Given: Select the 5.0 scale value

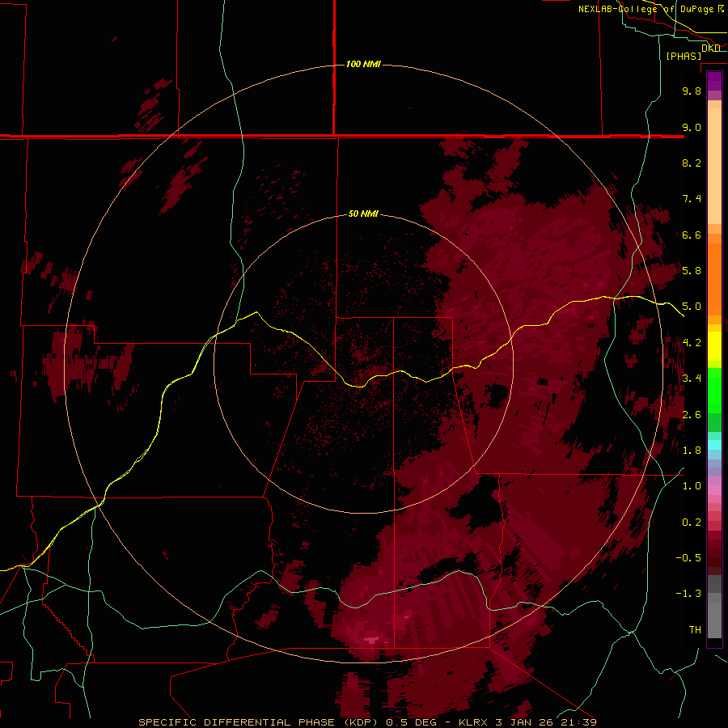Looking at the screenshot, I should (x=692, y=307).
